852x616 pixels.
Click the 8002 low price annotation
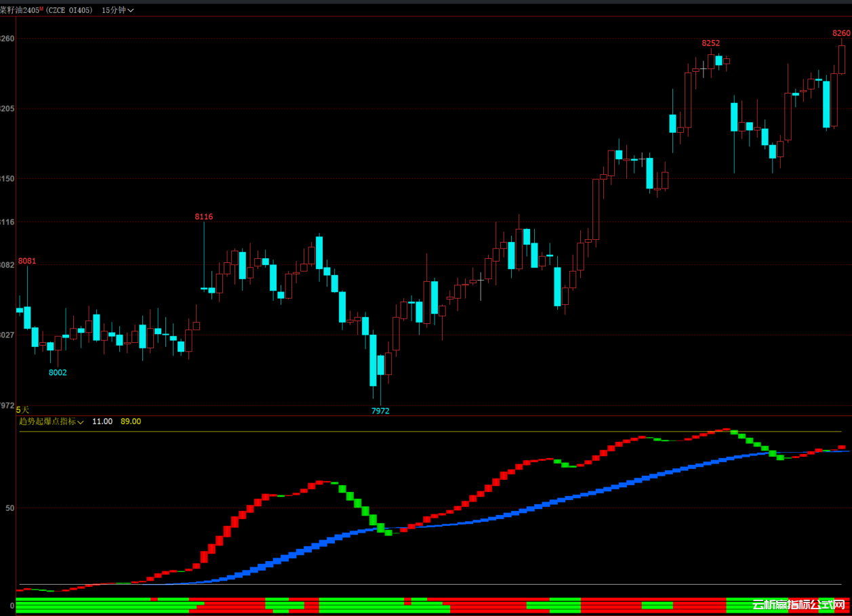tap(58, 373)
